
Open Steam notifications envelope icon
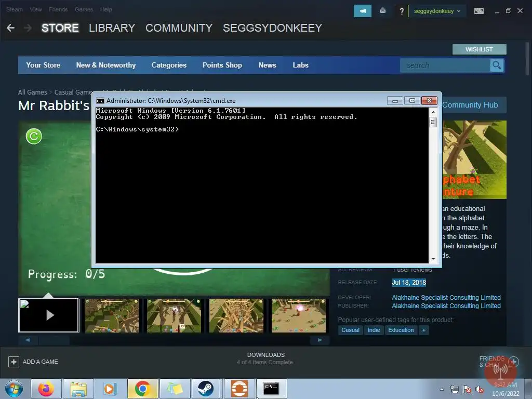(x=382, y=11)
